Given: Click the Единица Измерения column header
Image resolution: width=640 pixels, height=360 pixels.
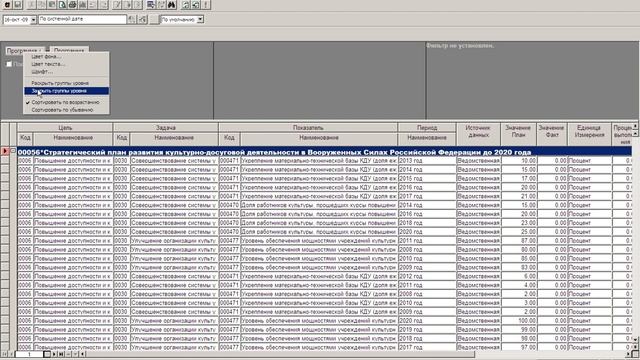Looking at the screenshot, I should [x=589, y=134].
